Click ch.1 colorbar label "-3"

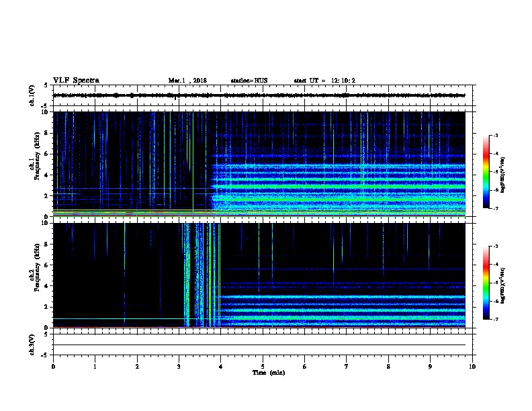[x=496, y=135]
